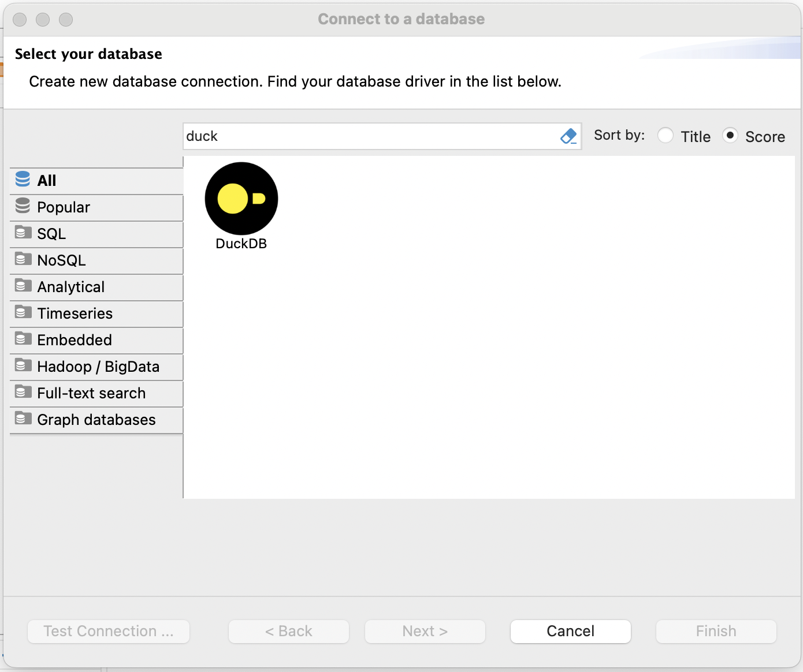Open the All database category
Image resolution: width=803 pixels, height=672 pixels.
click(96, 181)
